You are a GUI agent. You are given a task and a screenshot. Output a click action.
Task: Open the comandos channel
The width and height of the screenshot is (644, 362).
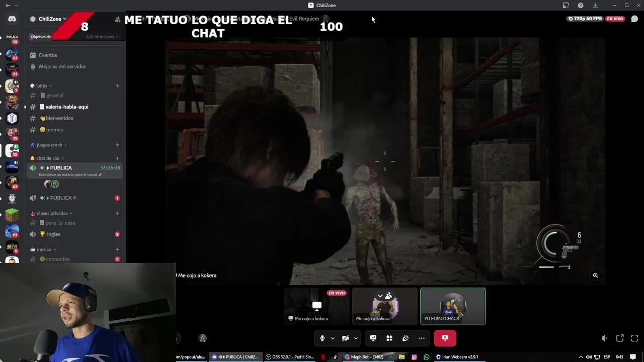pos(57,259)
